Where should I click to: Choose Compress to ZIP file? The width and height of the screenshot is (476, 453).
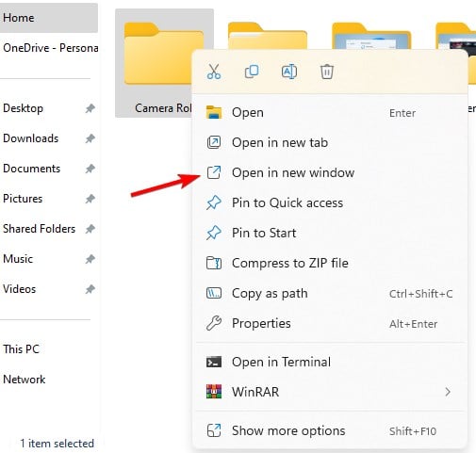coord(330,263)
